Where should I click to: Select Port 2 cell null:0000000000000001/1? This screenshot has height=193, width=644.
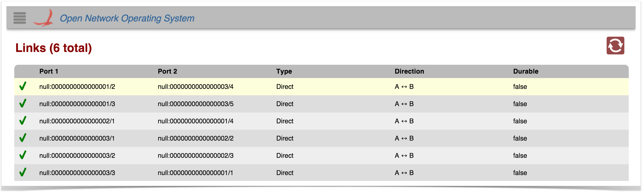pos(195,173)
